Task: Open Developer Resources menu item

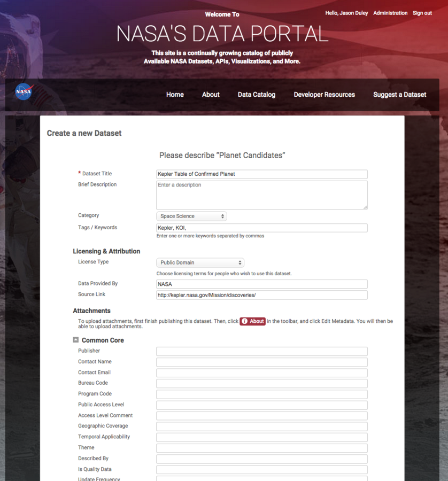Action: click(325, 95)
